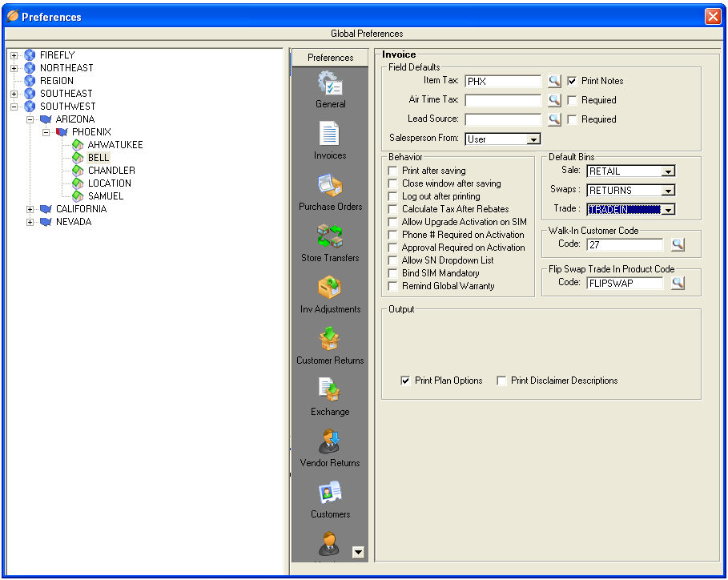Image resolution: width=728 pixels, height=580 pixels.
Task: Expand the NORTHEAST tree node
Action: [14, 68]
